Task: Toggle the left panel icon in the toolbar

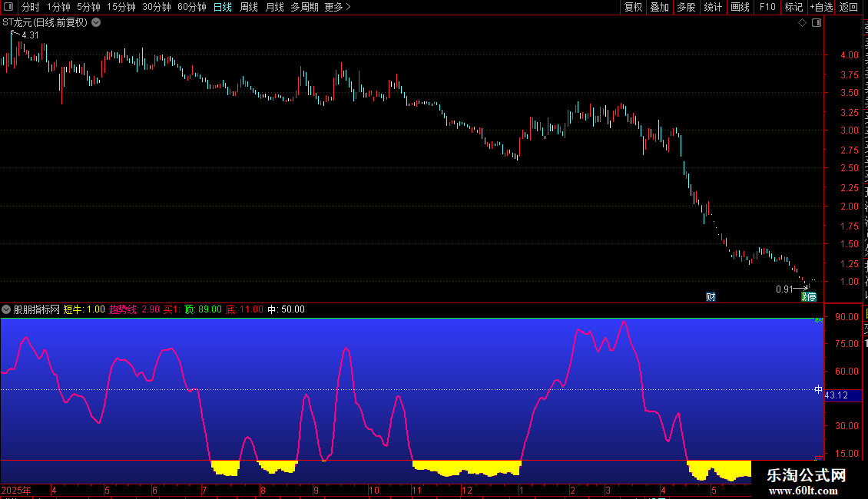Action: [8, 7]
